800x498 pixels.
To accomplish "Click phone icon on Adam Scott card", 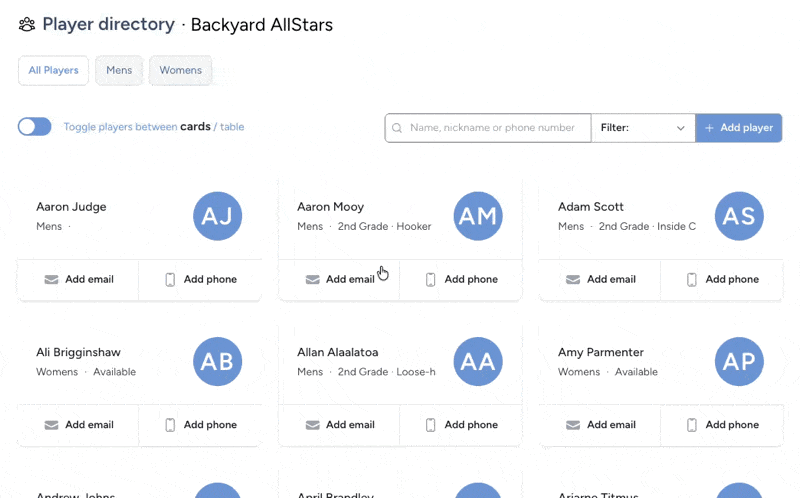I will 691,280.
